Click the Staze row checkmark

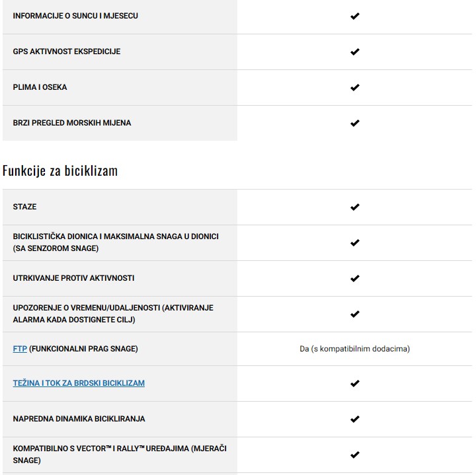tap(354, 207)
